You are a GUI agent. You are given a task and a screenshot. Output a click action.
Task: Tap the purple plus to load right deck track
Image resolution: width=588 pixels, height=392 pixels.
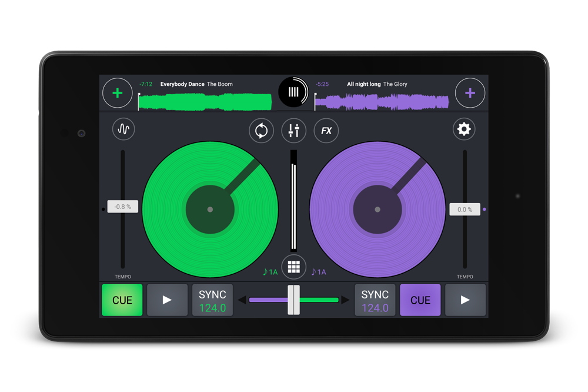(x=470, y=93)
